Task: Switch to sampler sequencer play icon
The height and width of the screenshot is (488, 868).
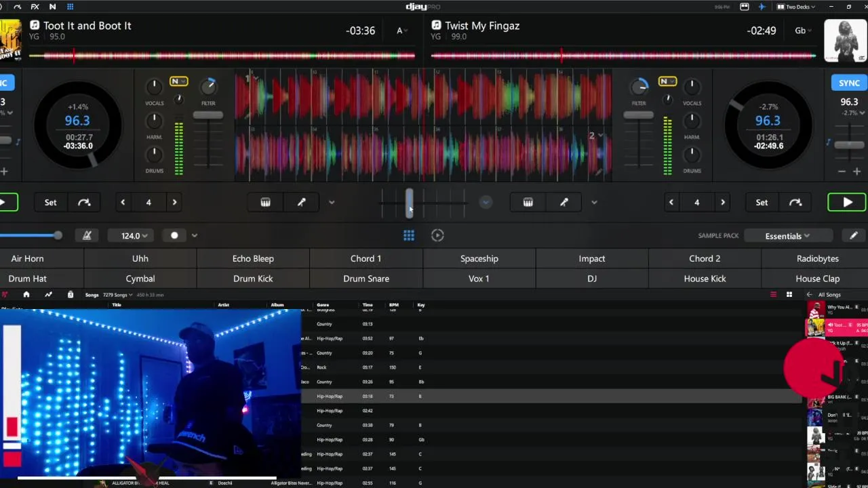Action: point(437,235)
